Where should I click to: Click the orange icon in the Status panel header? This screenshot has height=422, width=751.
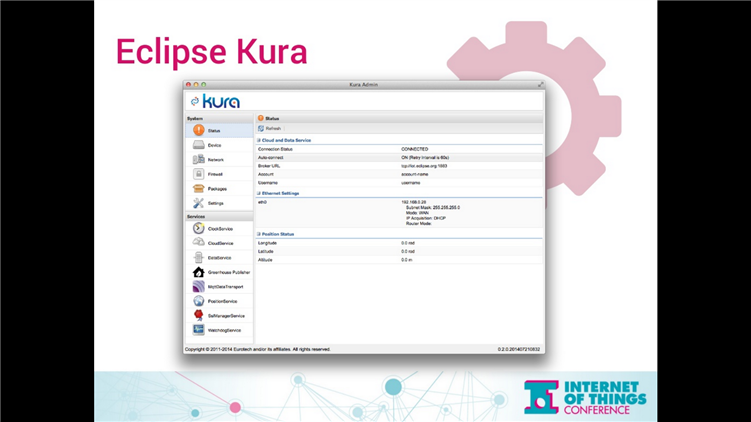click(261, 118)
